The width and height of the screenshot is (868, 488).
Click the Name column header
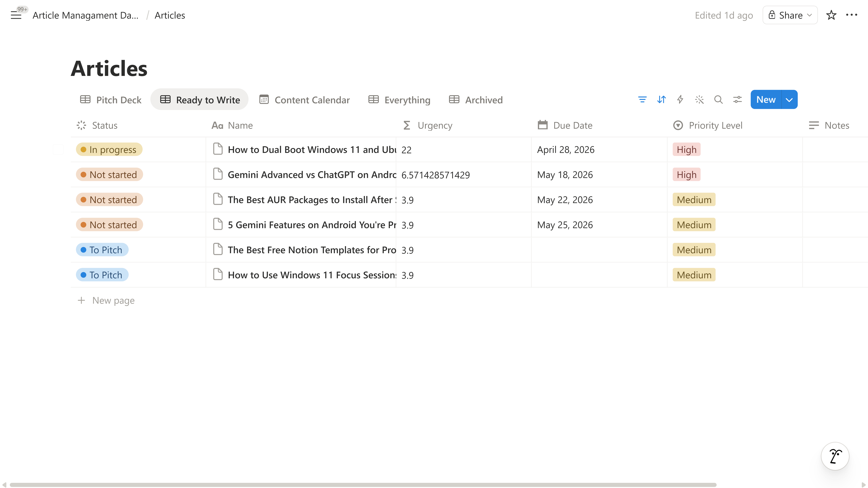coord(301,125)
